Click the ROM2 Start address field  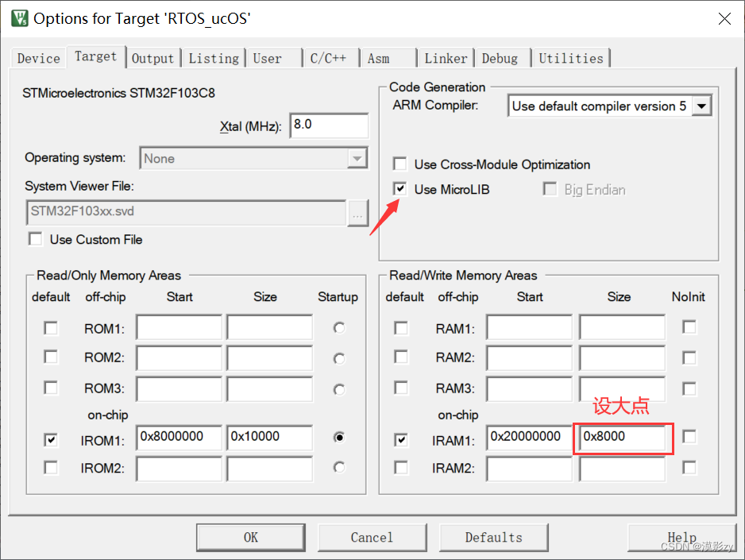(179, 357)
